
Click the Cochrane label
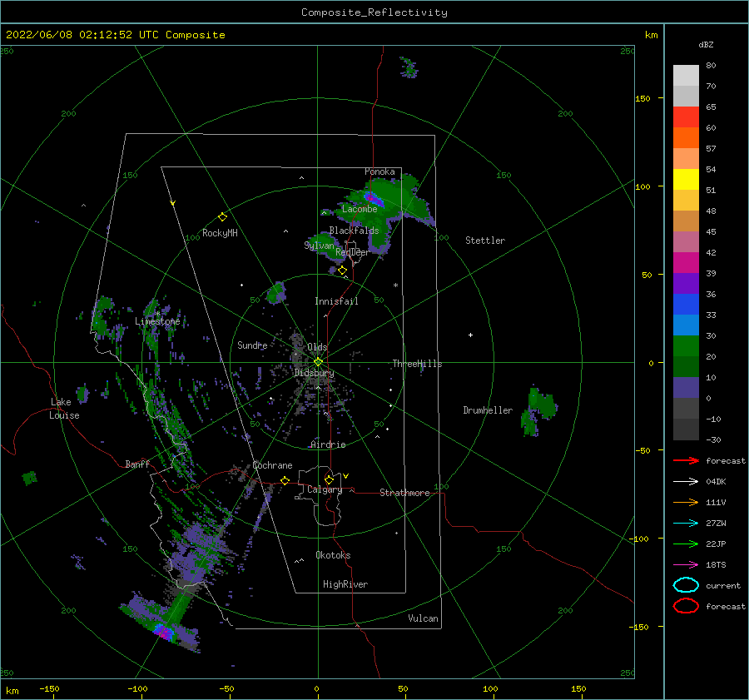coord(272,465)
